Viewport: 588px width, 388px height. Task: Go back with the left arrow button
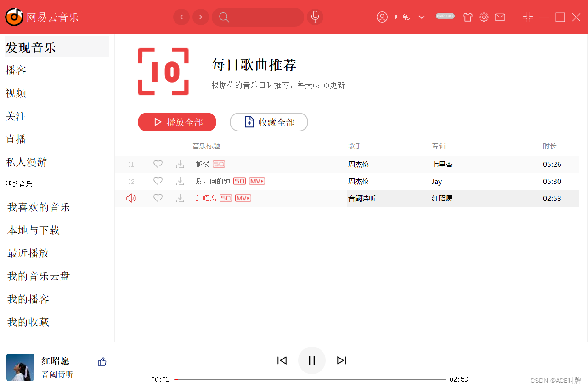coord(181,17)
